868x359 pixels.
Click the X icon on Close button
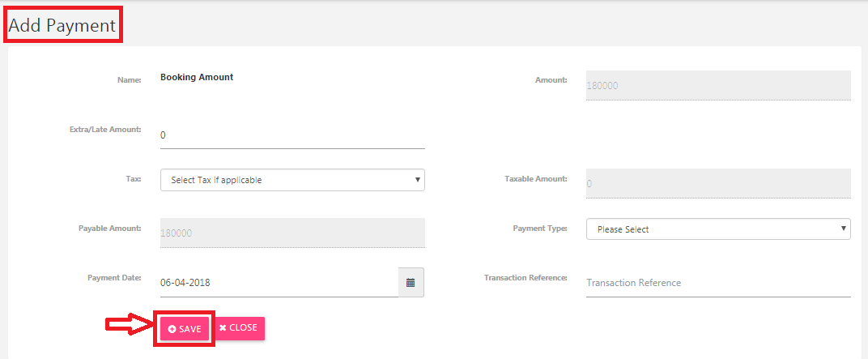[x=223, y=328]
